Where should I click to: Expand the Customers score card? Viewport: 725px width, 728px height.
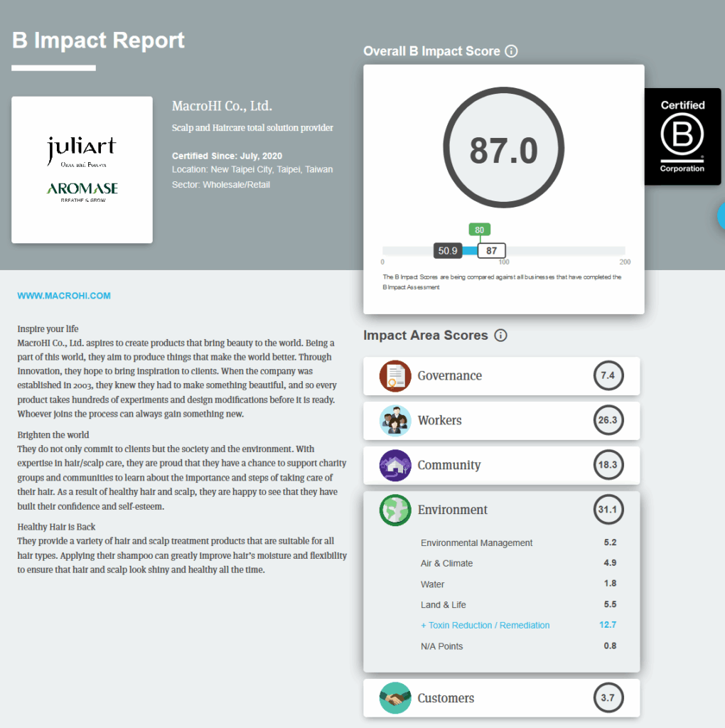(501, 698)
